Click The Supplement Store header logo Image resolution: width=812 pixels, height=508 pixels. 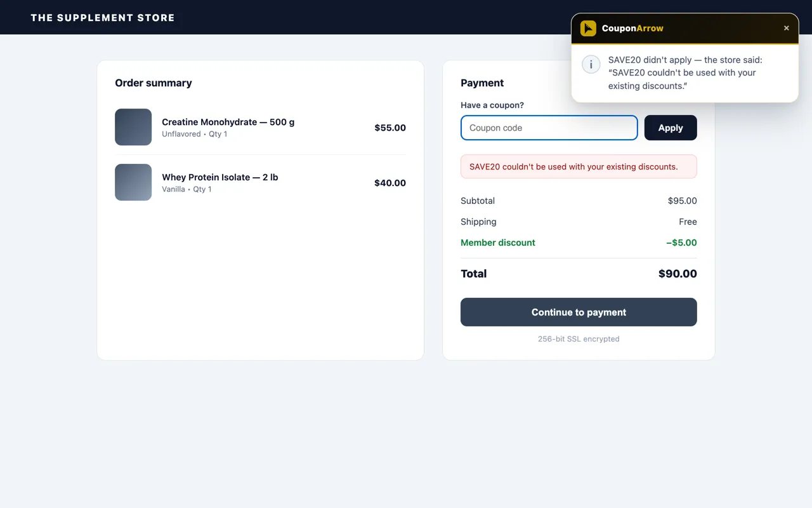click(x=103, y=18)
